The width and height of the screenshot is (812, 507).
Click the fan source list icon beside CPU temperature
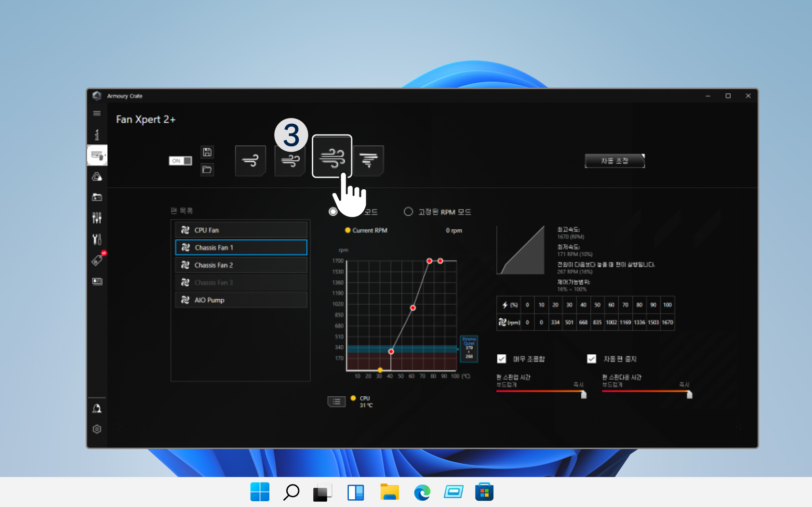click(x=336, y=401)
